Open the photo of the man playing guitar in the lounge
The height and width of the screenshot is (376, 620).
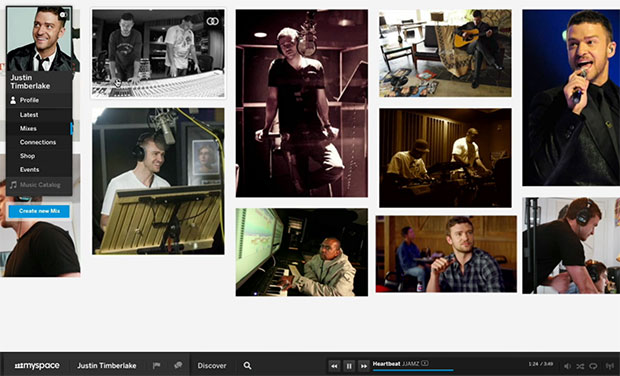[445, 53]
